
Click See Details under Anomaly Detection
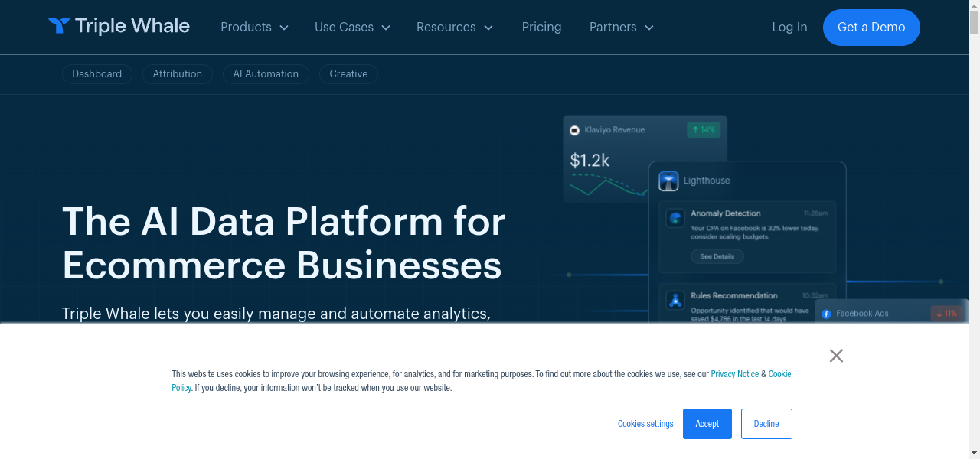point(717,257)
